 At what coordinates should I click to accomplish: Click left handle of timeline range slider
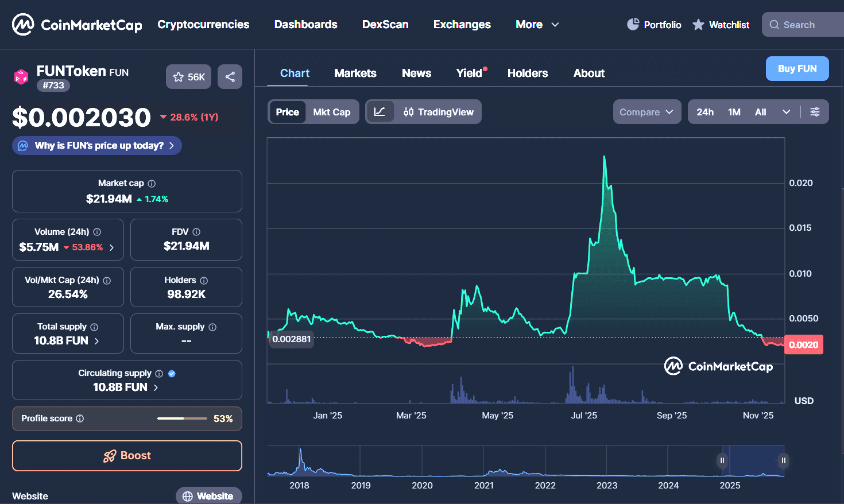pos(722,460)
